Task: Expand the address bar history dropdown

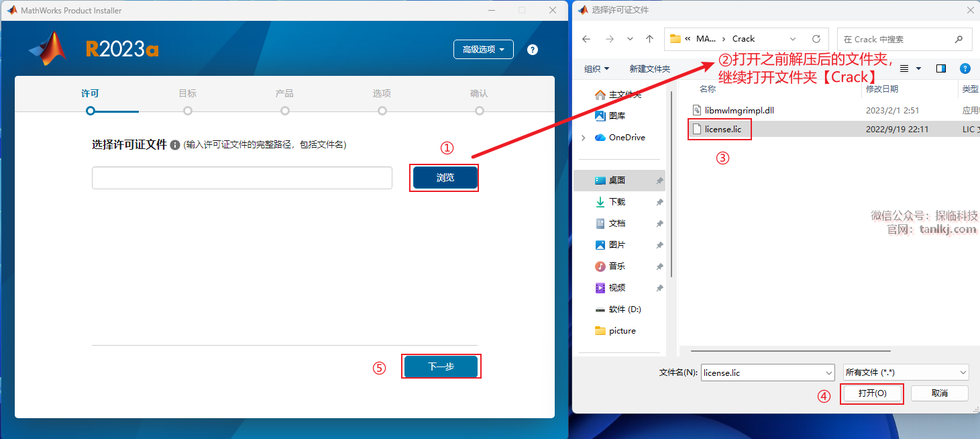Action: click(x=794, y=39)
